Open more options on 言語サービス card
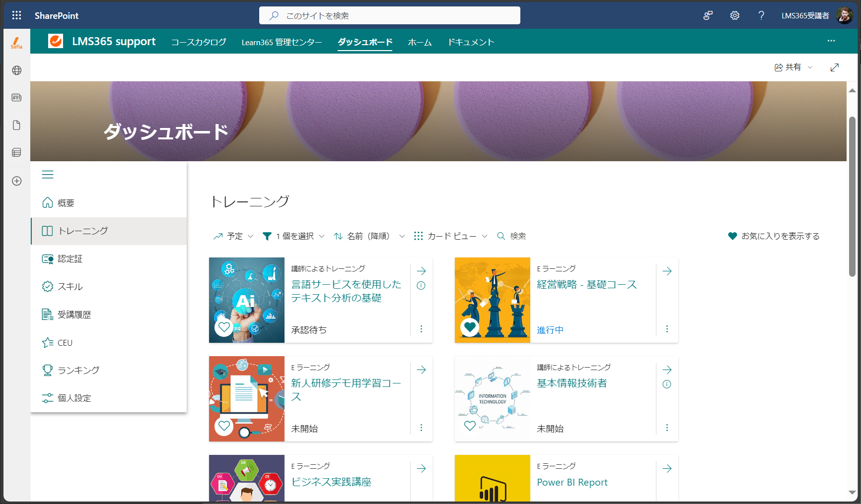 coord(421,329)
